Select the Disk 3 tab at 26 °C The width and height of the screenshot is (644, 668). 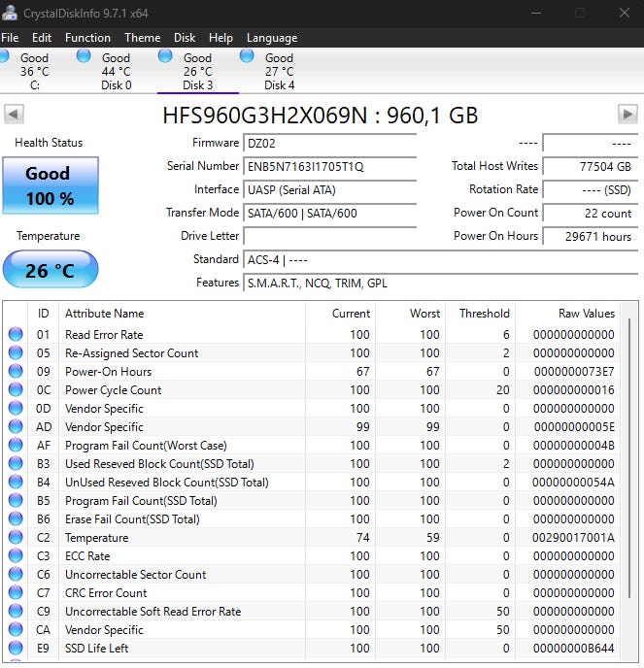tap(198, 71)
